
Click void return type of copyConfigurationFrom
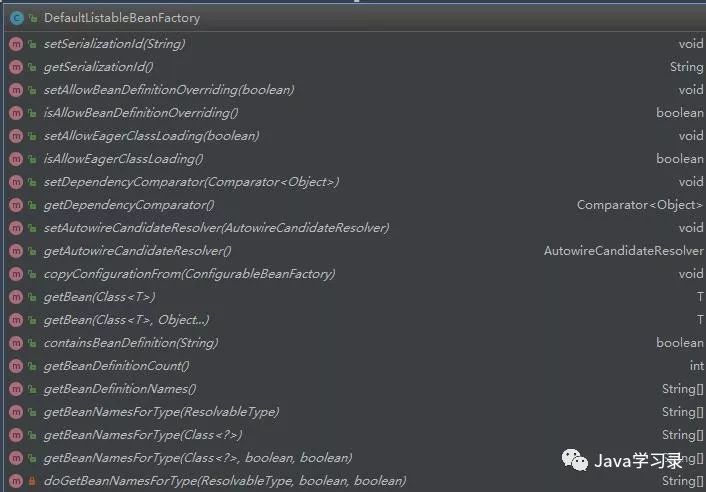[x=691, y=274]
